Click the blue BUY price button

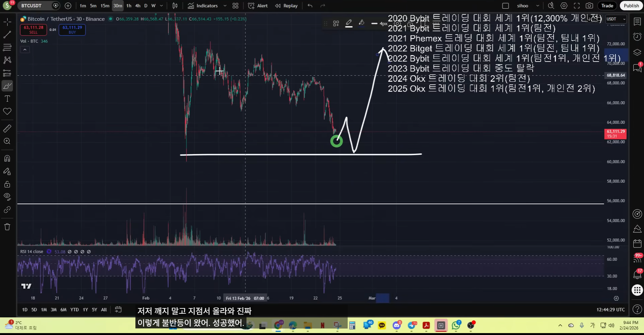72,30
